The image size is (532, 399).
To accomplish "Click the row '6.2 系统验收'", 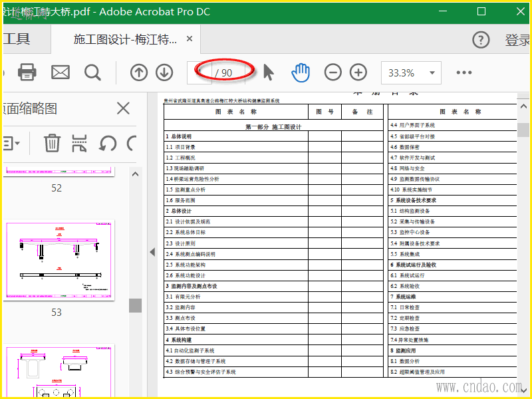I will (453, 286).
